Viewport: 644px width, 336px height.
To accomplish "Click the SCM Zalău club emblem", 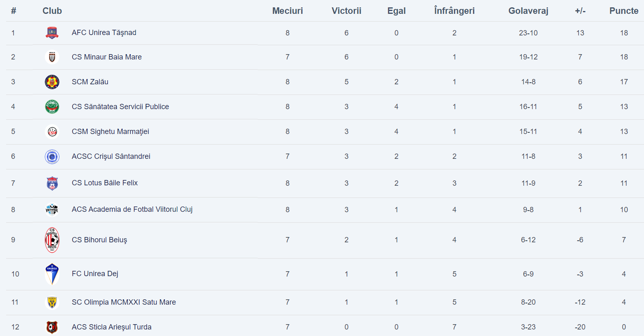I will pyautogui.click(x=52, y=82).
